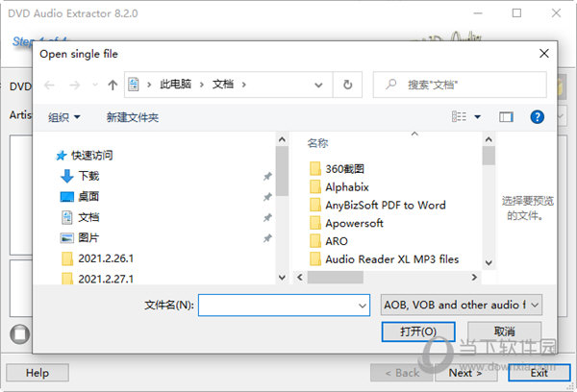Click 取消 button

[504, 331]
